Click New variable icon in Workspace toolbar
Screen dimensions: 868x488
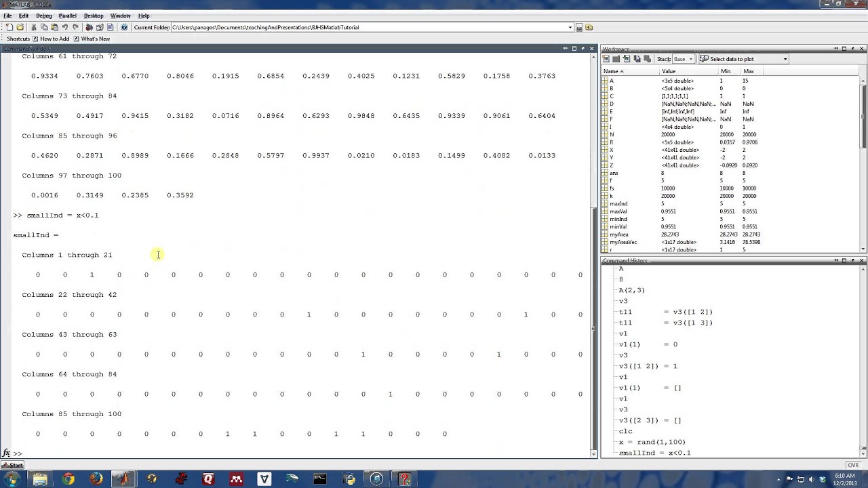(606, 59)
